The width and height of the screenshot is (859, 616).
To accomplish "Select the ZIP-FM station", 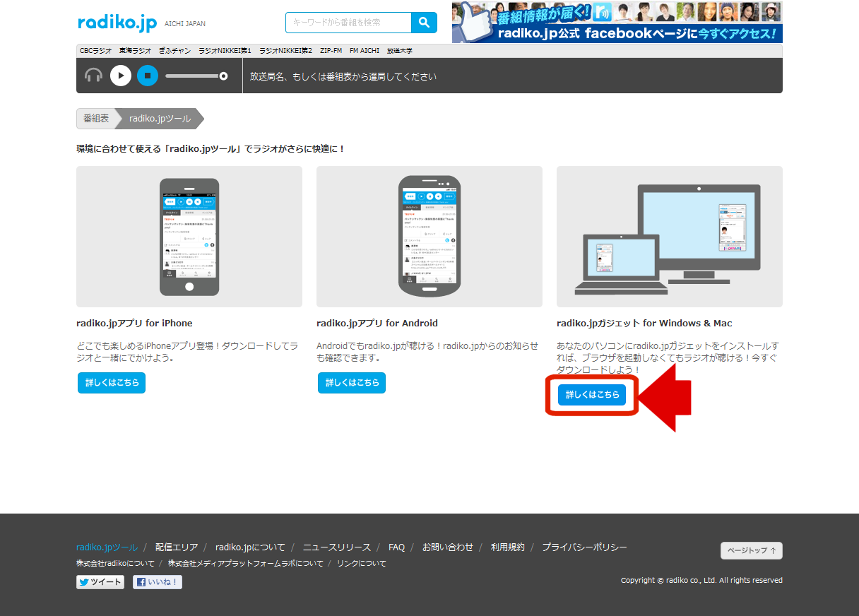I will (x=331, y=51).
